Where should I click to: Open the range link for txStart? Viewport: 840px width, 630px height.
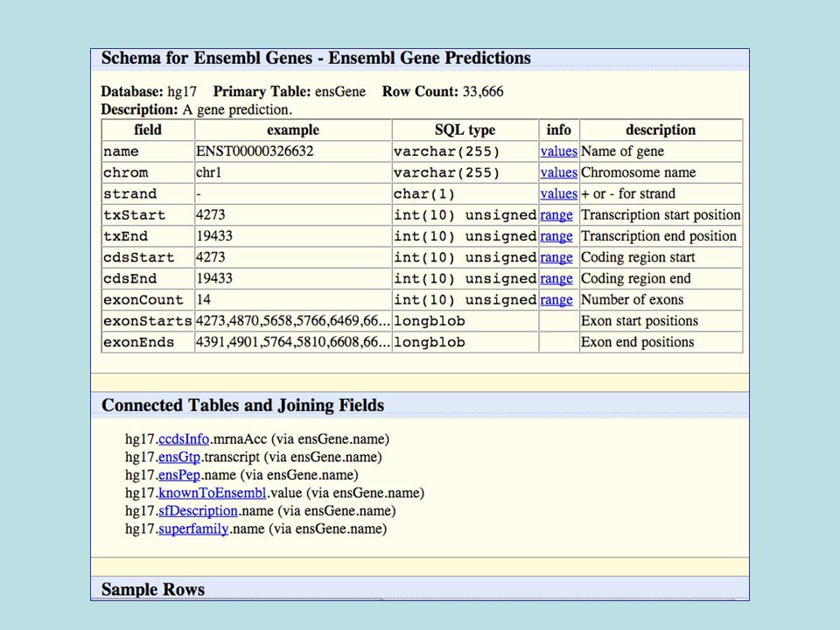coord(556,215)
